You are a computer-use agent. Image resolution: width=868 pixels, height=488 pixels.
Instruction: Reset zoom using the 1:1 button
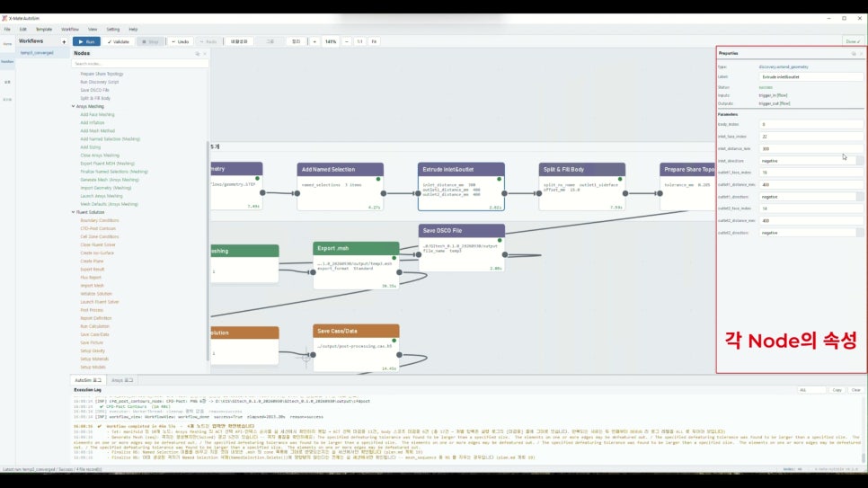[359, 41]
